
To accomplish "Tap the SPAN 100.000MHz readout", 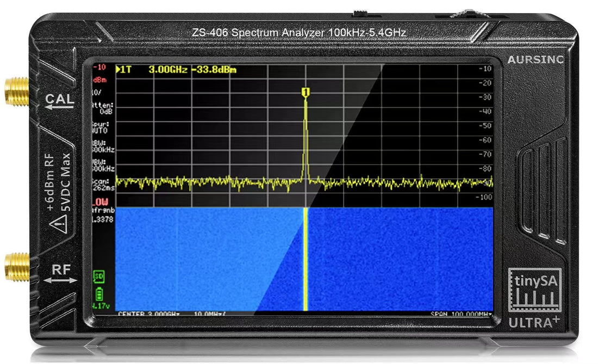I will click(461, 314).
